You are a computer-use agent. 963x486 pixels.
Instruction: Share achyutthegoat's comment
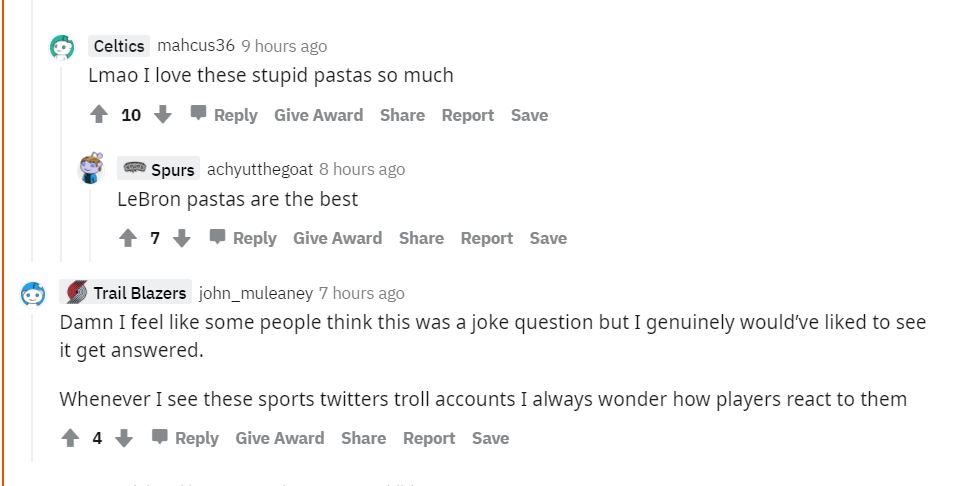(x=421, y=238)
